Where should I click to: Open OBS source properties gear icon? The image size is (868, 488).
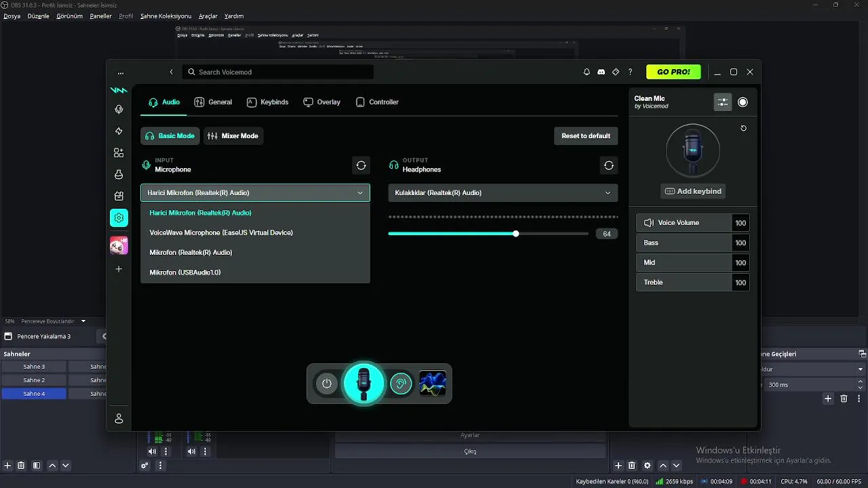[x=648, y=466]
